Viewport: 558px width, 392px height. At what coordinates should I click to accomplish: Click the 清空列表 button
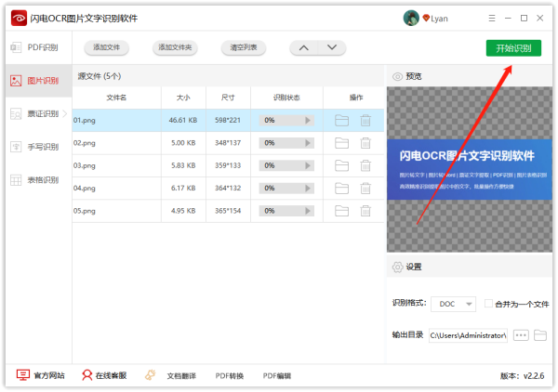pyautogui.click(x=244, y=47)
